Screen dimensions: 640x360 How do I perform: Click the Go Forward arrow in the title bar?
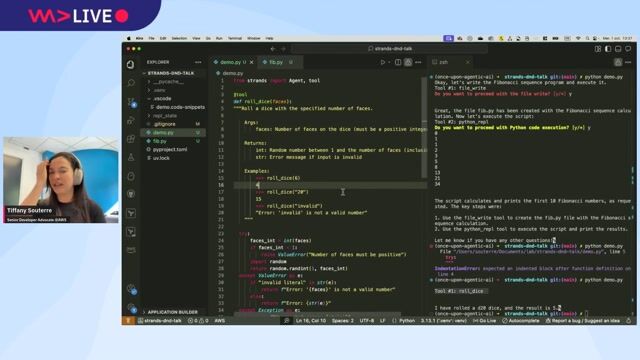coord(283,49)
